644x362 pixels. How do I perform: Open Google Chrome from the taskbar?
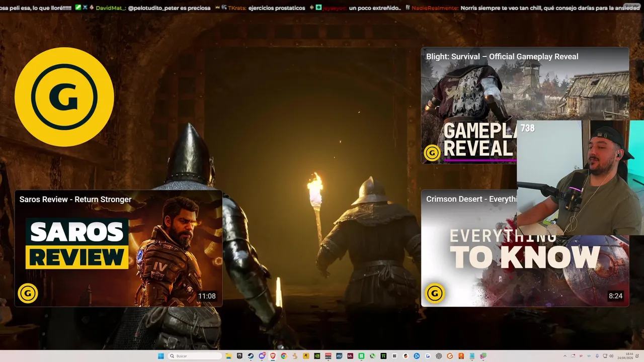click(x=284, y=356)
